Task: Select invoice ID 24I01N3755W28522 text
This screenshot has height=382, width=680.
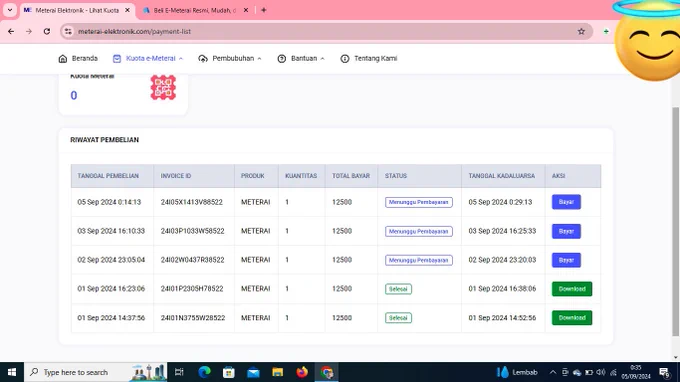Action: click(193, 318)
